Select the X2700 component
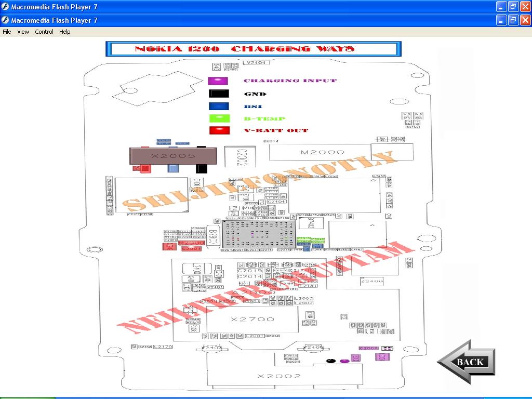This screenshot has height=399, width=532. tap(252, 320)
